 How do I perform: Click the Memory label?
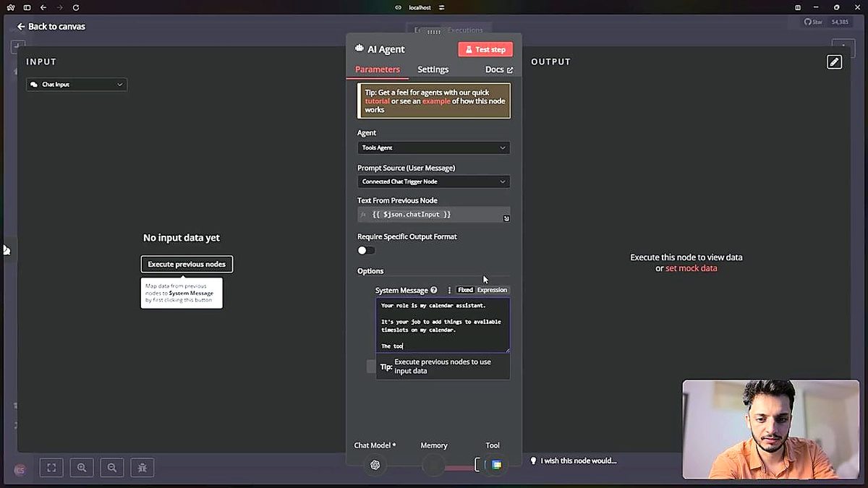tap(434, 445)
